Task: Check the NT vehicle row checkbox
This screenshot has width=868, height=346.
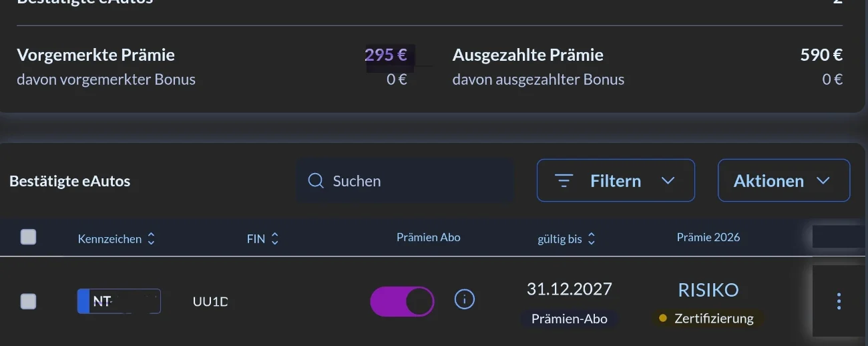Action: tap(28, 301)
